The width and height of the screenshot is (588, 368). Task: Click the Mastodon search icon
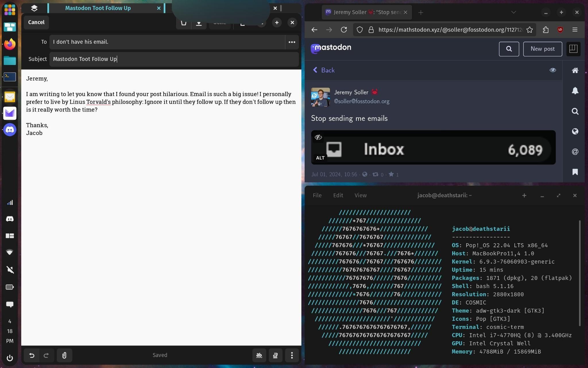pyautogui.click(x=509, y=49)
